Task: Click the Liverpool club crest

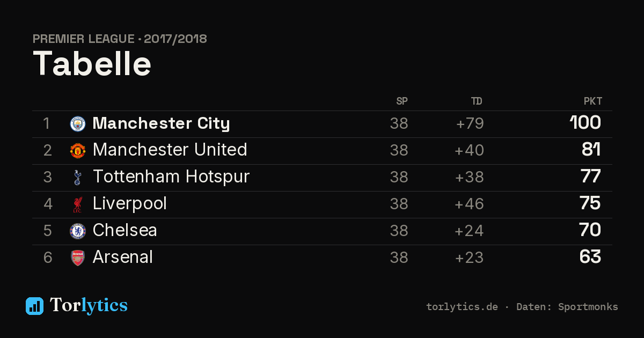Action: [78, 204]
